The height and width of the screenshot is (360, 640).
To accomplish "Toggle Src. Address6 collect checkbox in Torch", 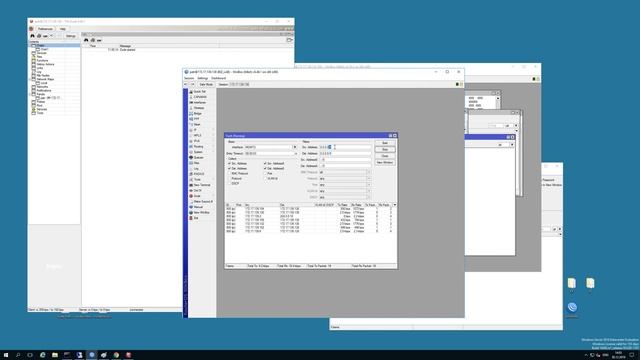I will click(265, 163).
